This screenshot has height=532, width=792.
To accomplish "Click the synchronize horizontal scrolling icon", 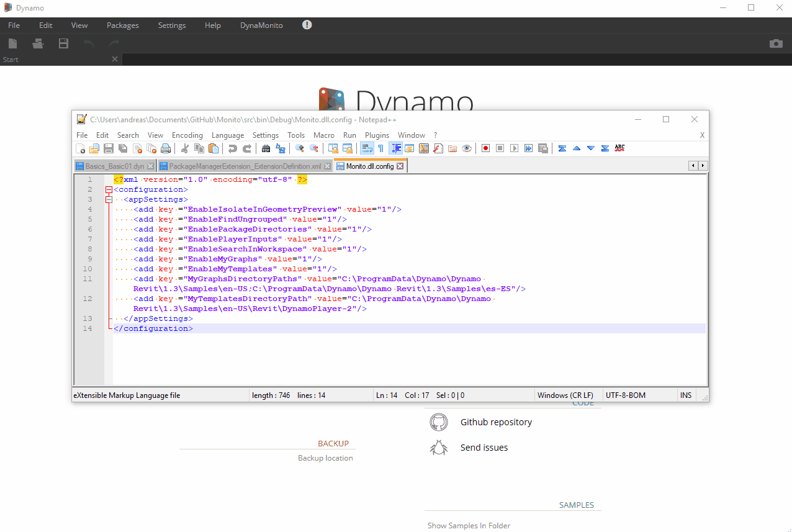I will (x=348, y=148).
